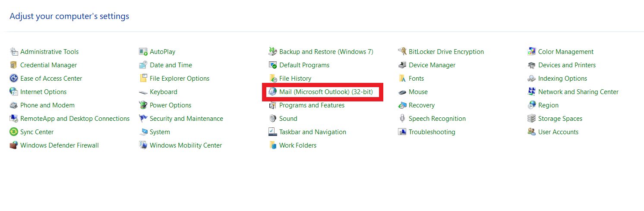Open Network and Sharing Center link

tap(578, 92)
